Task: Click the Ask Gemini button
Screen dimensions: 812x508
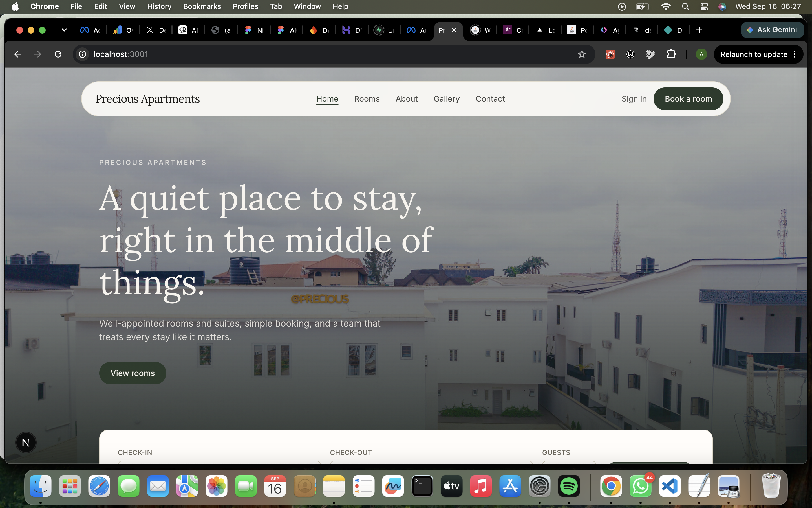Action: pyautogui.click(x=772, y=30)
